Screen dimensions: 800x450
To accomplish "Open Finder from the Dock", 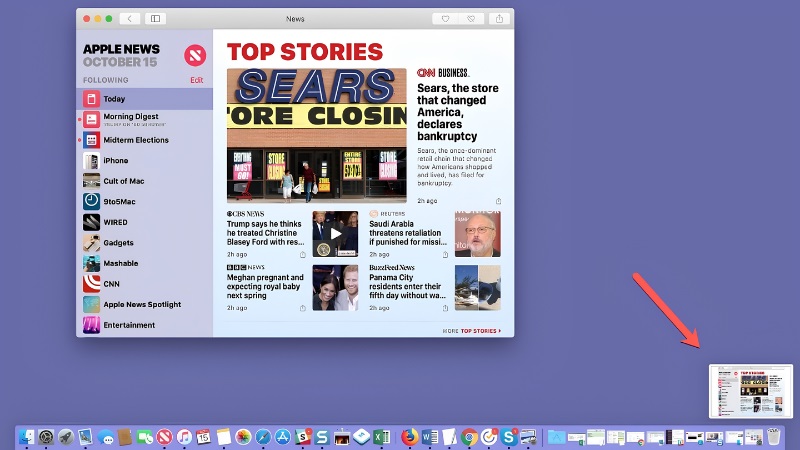I will point(27,437).
